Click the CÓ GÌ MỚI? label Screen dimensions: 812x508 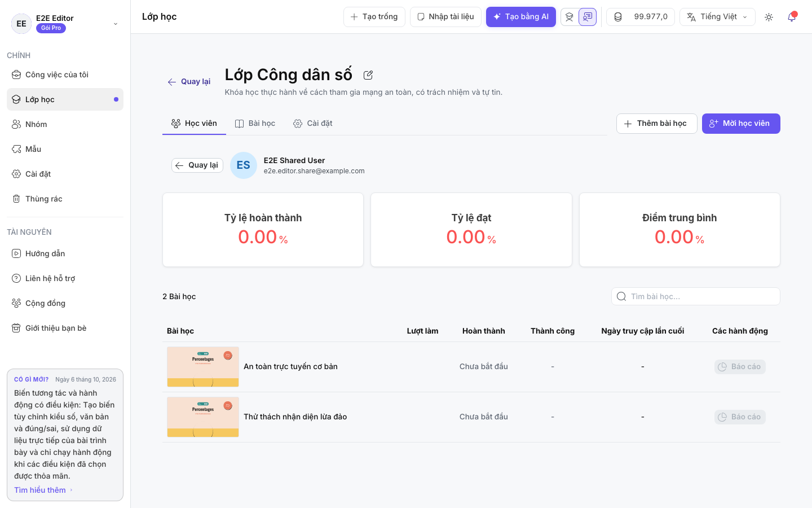pyautogui.click(x=32, y=379)
